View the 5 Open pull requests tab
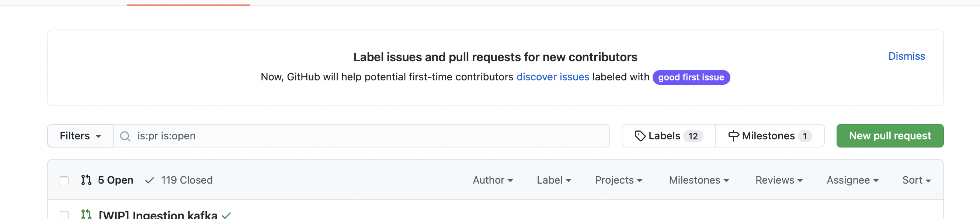The image size is (980, 219). pyautogui.click(x=115, y=180)
